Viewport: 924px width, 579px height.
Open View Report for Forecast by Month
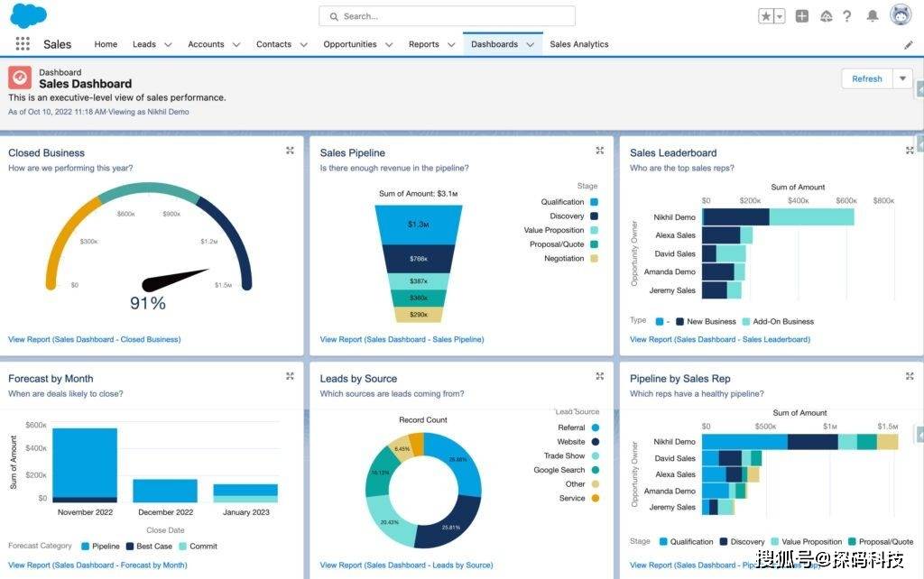pyautogui.click(x=97, y=565)
